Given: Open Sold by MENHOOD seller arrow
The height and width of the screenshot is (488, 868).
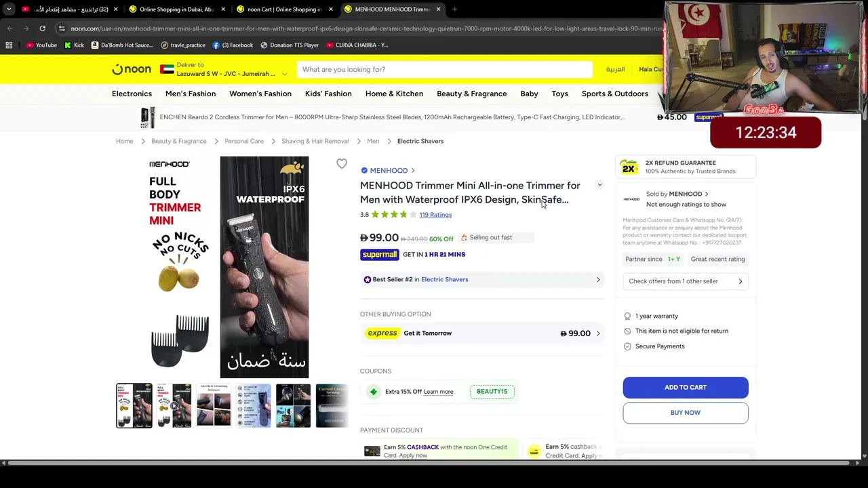Looking at the screenshot, I should click(x=707, y=194).
